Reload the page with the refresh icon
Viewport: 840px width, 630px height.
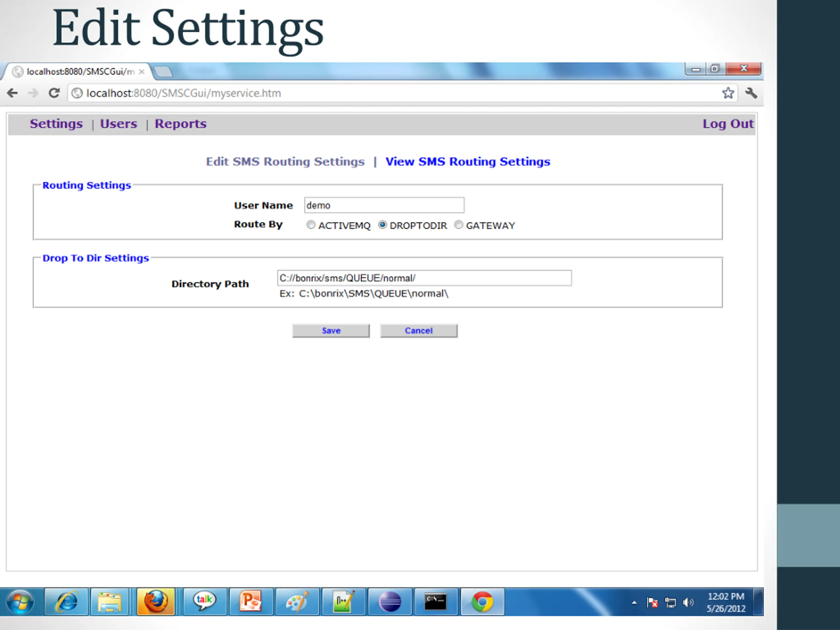pos(54,93)
